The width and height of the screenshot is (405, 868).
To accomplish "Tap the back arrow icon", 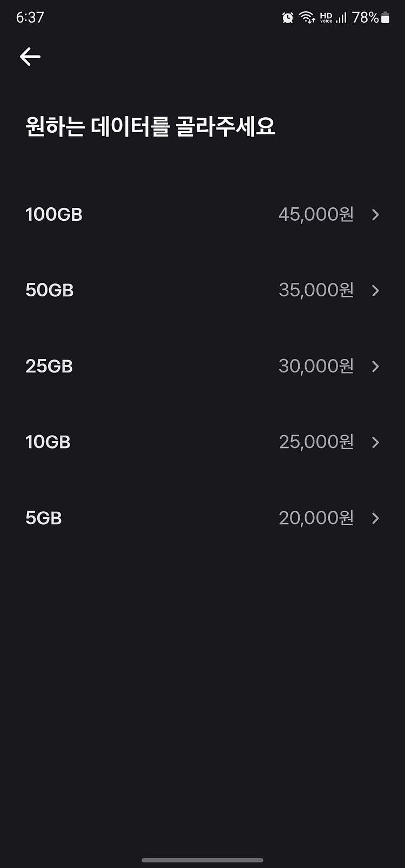I will (30, 56).
